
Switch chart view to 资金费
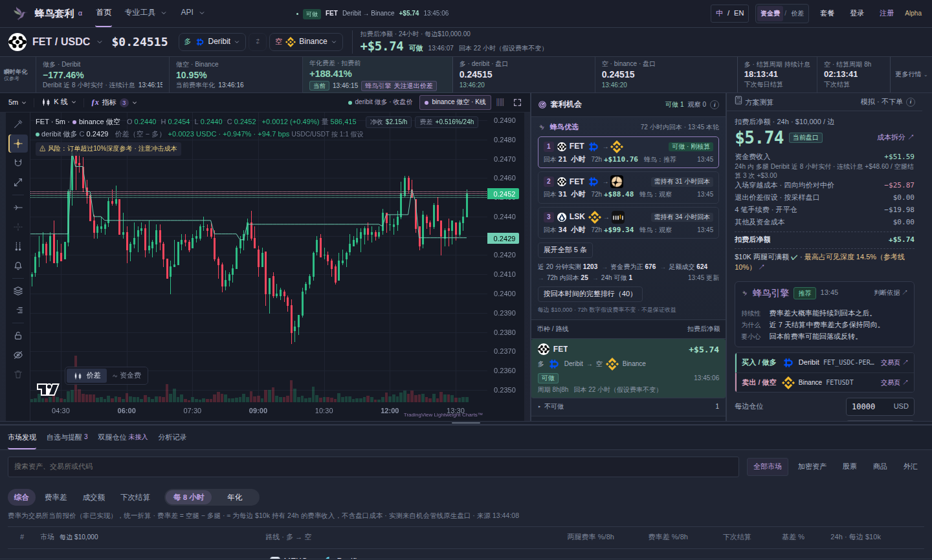point(127,376)
